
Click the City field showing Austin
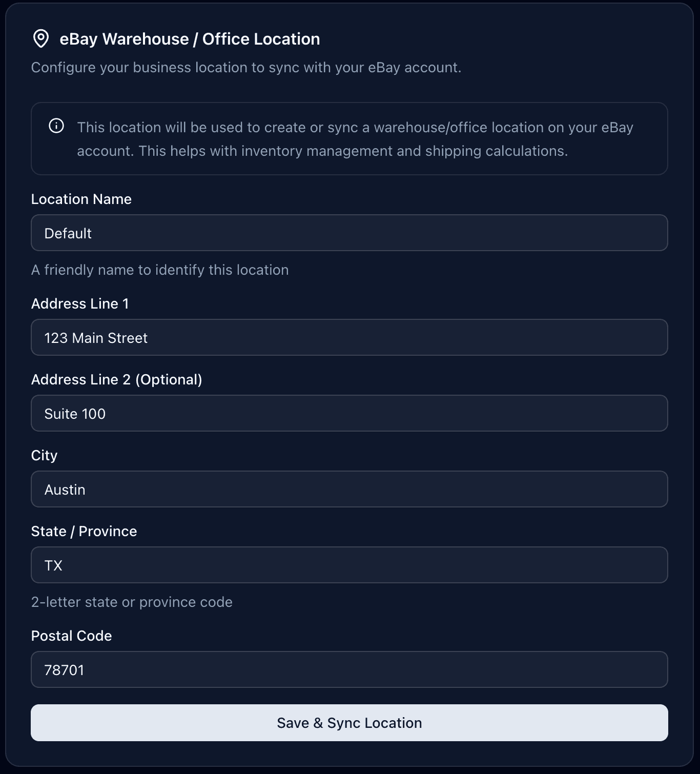(350, 489)
